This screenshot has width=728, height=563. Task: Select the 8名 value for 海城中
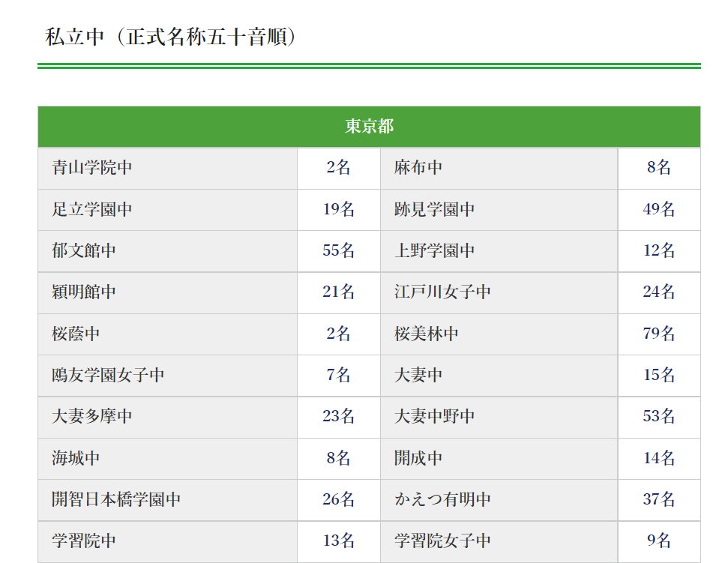[338, 459]
